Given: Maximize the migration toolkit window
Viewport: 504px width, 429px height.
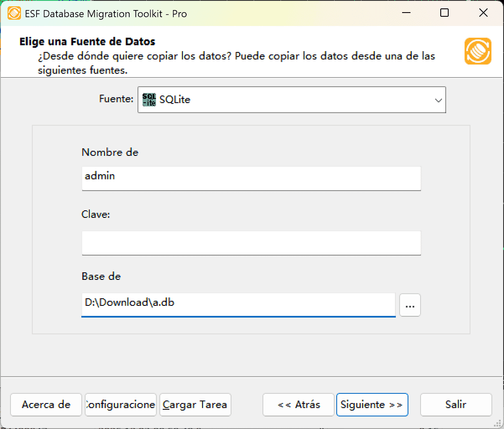Looking at the screenshot, I should (444, 13).
